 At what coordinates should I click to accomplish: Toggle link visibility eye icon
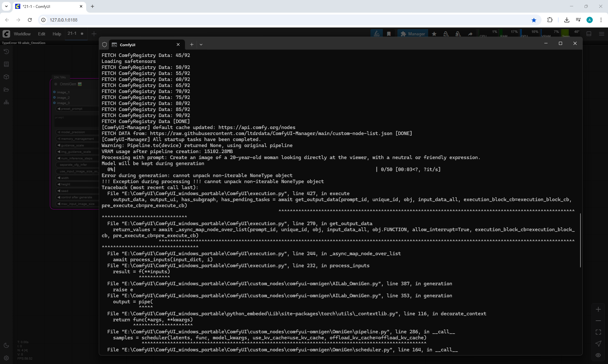click(598, 355)
